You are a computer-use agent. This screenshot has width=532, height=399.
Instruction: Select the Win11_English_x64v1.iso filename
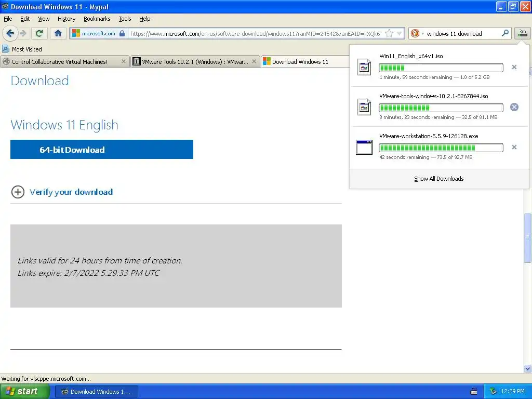411,56
